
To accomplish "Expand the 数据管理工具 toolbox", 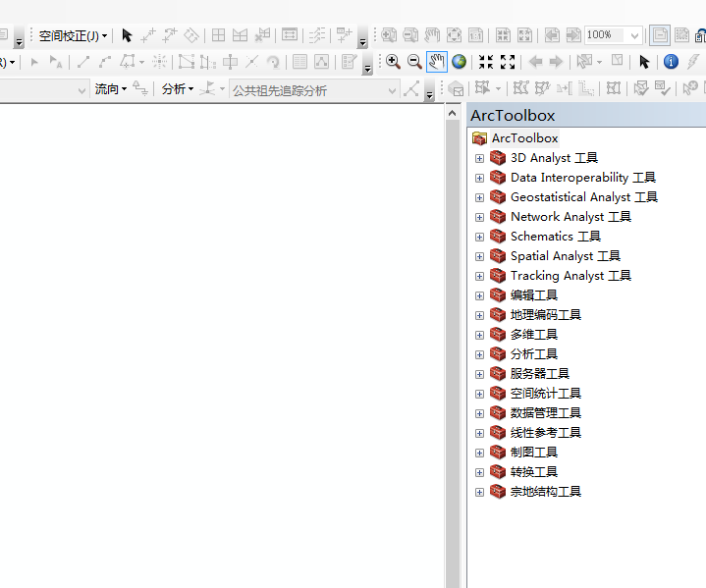I will coord(479,414).
